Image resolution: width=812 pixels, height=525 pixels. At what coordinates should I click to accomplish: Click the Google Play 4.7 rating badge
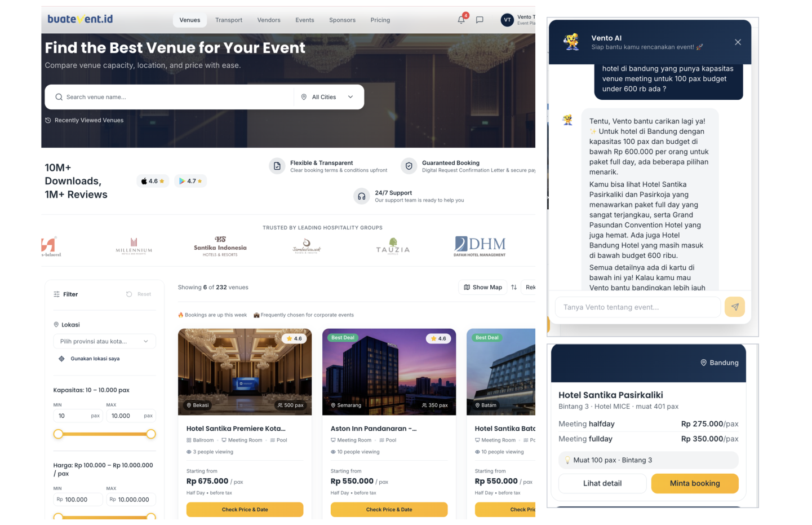pyautogui.click(x=190, y=181)
